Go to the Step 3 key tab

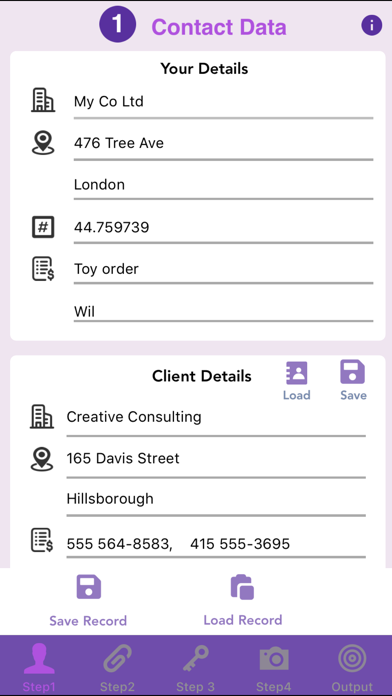pyautogui.click(x=195, y=668)
